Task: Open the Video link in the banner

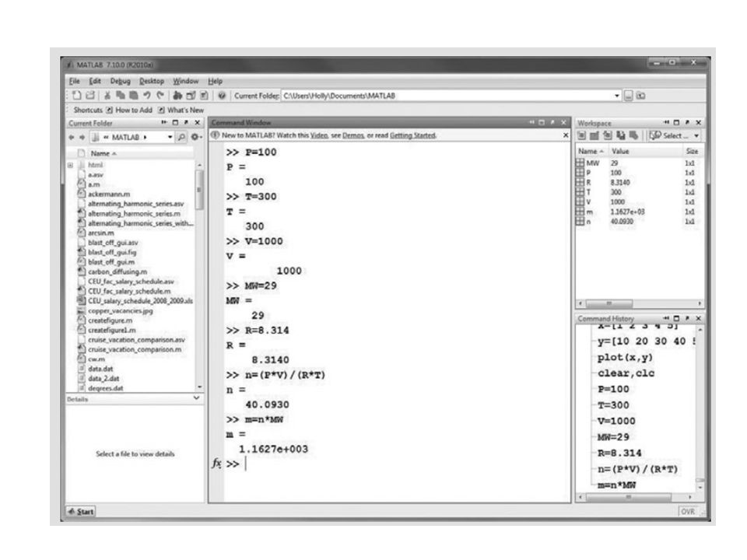Action: 319,135
